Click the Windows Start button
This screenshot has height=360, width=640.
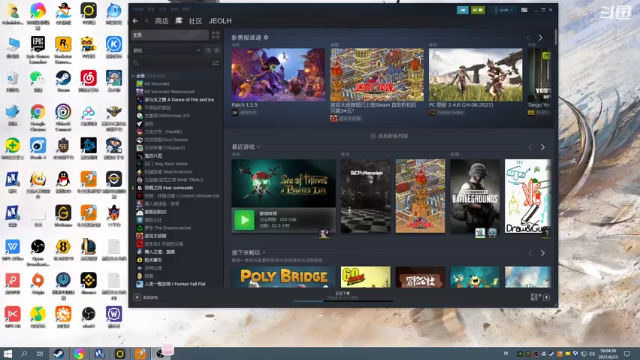pyautogui.click(x=8, y=353)
